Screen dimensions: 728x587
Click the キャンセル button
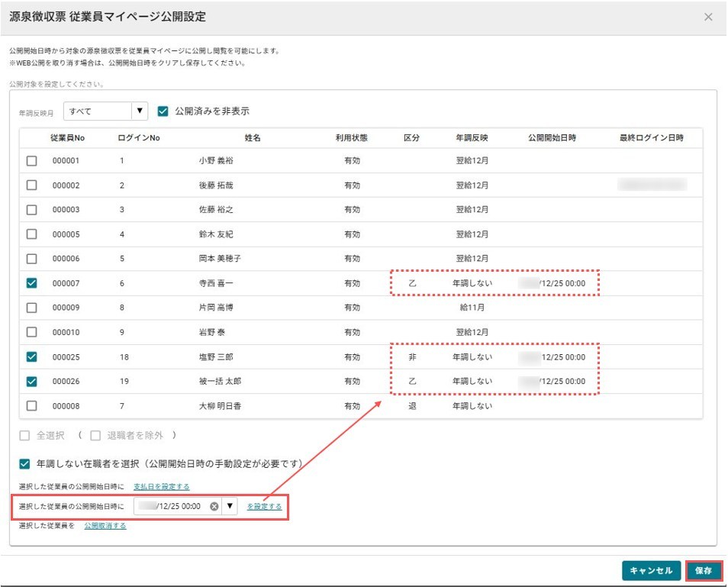click(x=651, y=570)
